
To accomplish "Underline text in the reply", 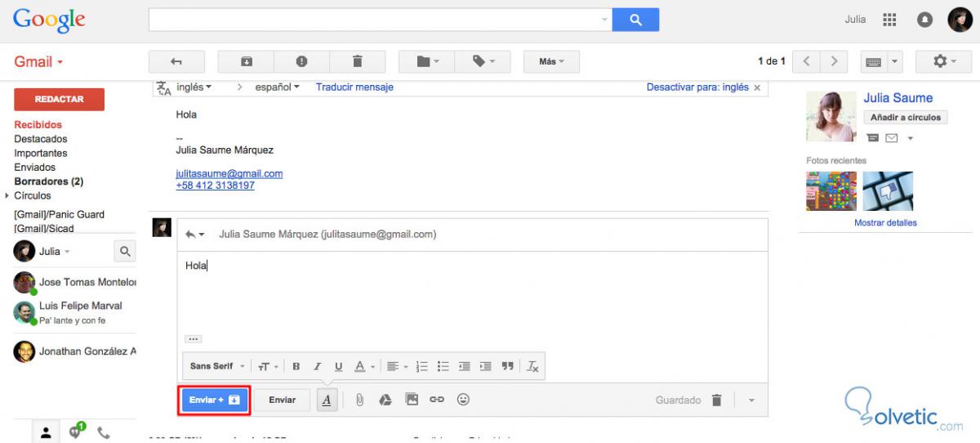I will [x=338, y=366].
